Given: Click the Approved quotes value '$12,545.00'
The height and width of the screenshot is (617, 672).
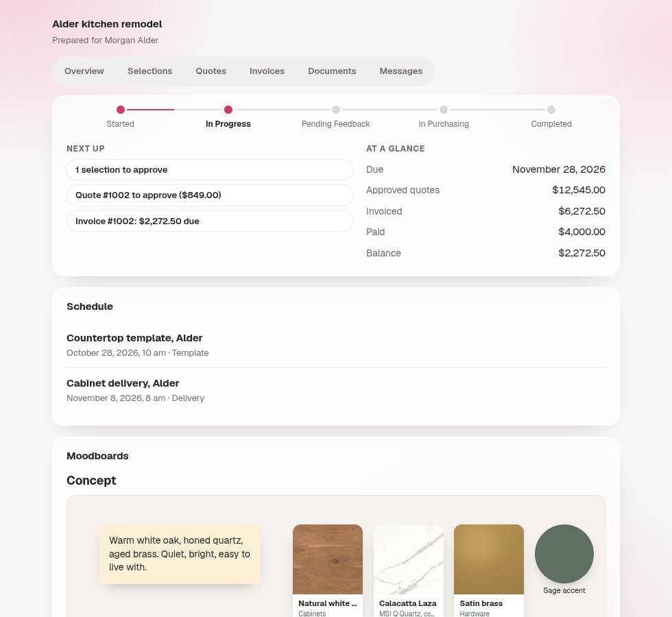Looking at the screenshot, I should click(579, 190).
